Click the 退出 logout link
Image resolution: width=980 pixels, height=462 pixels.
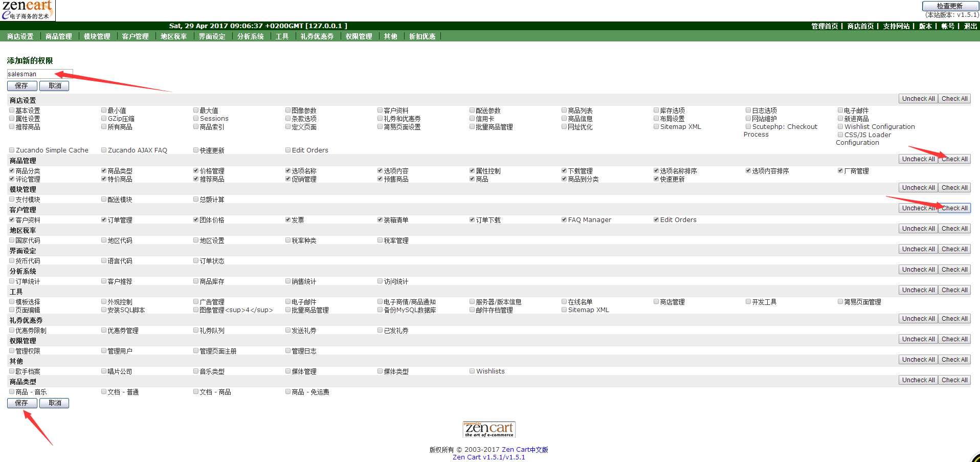click(x=970, y=26)
